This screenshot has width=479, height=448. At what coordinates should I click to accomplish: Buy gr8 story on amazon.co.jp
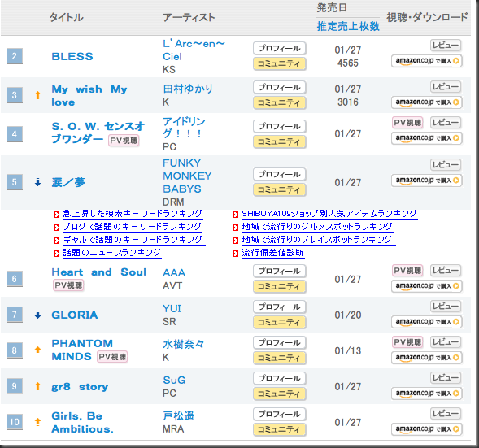click(x=427, y=394)
